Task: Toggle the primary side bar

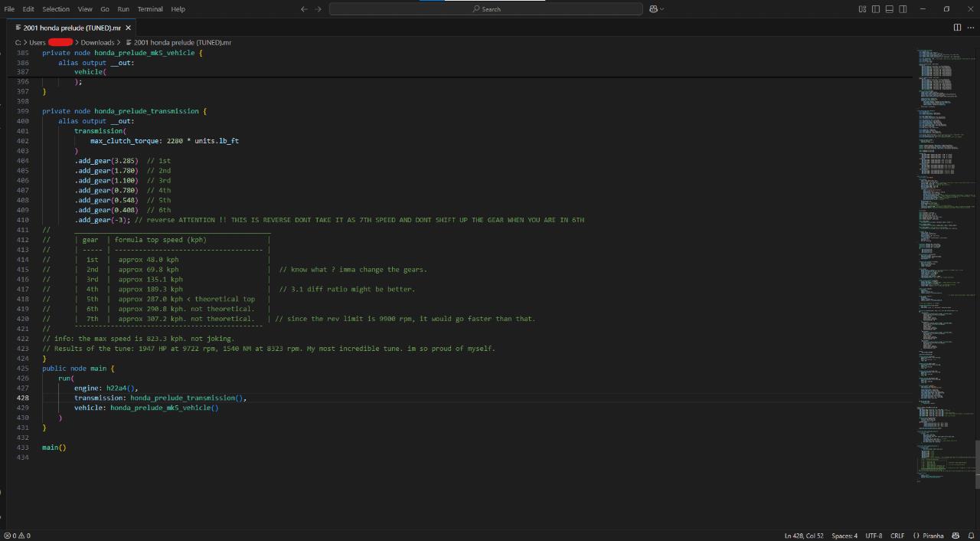Action: pos(876,9)
